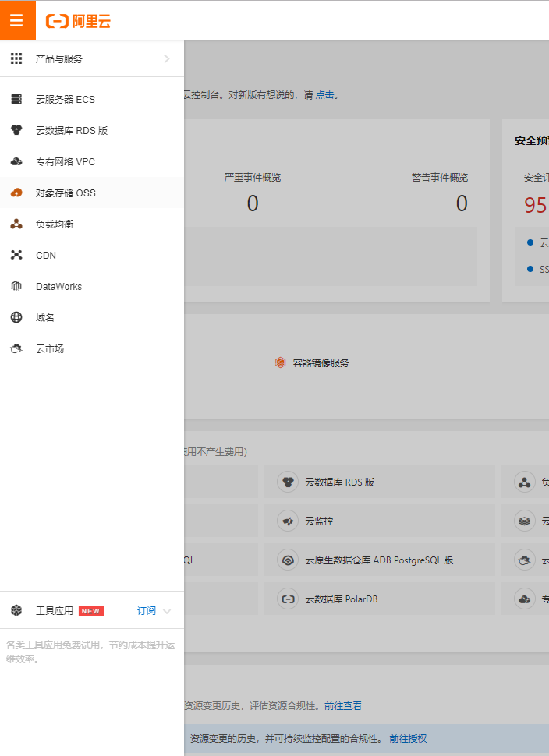This screenshot has width=549, height=756.
Task: Click the PolarDB icon
Action: (288, 599)
